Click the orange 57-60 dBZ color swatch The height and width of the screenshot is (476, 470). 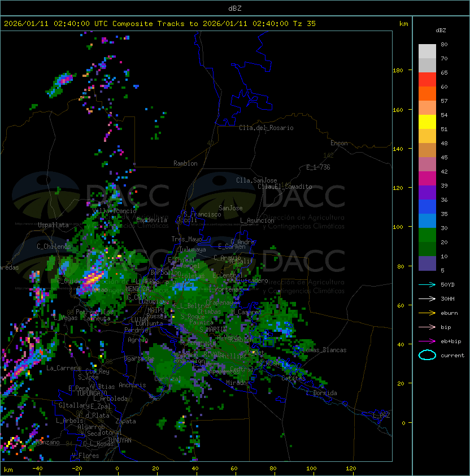427,94
